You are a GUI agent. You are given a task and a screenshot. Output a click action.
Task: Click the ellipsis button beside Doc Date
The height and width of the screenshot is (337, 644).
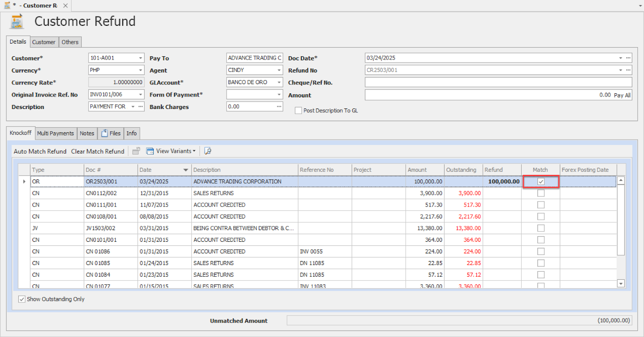628,58
